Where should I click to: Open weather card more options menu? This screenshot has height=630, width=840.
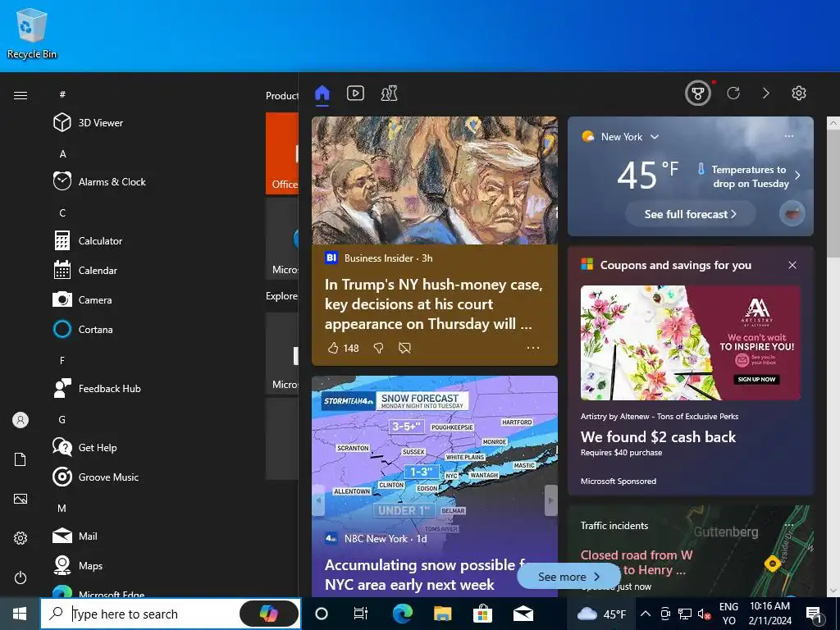coord(788,136)
